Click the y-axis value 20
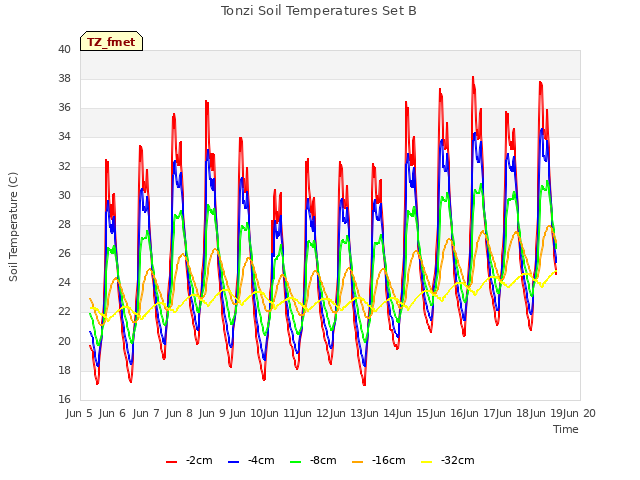640x480 pixels. (x=64, y=342)
